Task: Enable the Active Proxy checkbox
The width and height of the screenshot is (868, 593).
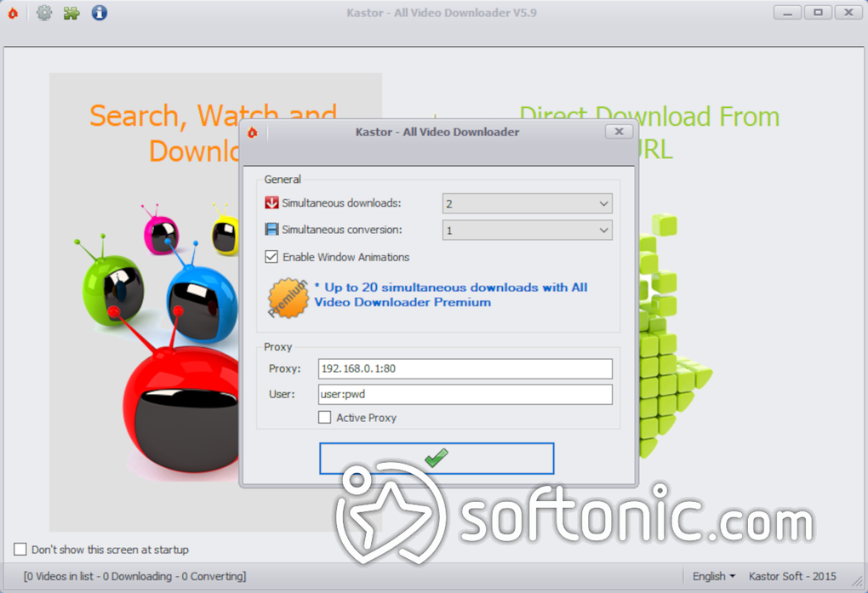Action: pos(325,418)
